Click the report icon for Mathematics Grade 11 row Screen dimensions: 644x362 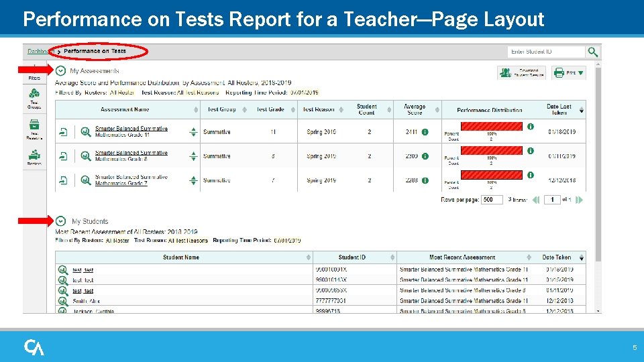pos(63,132)
